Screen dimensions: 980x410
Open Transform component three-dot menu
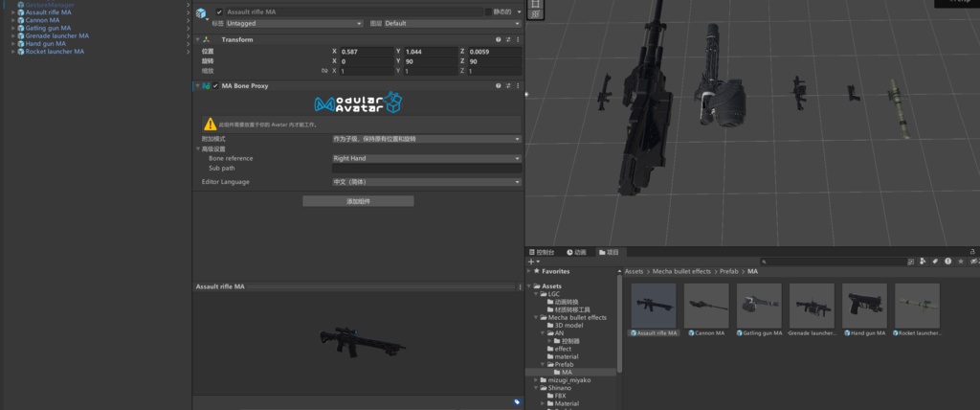tap(518, 39)
